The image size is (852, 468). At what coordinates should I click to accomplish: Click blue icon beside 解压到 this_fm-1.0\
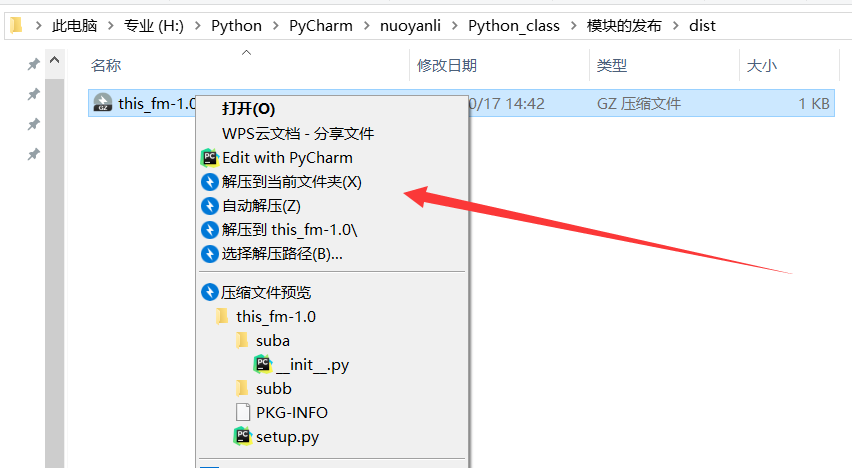coord(209,229)
